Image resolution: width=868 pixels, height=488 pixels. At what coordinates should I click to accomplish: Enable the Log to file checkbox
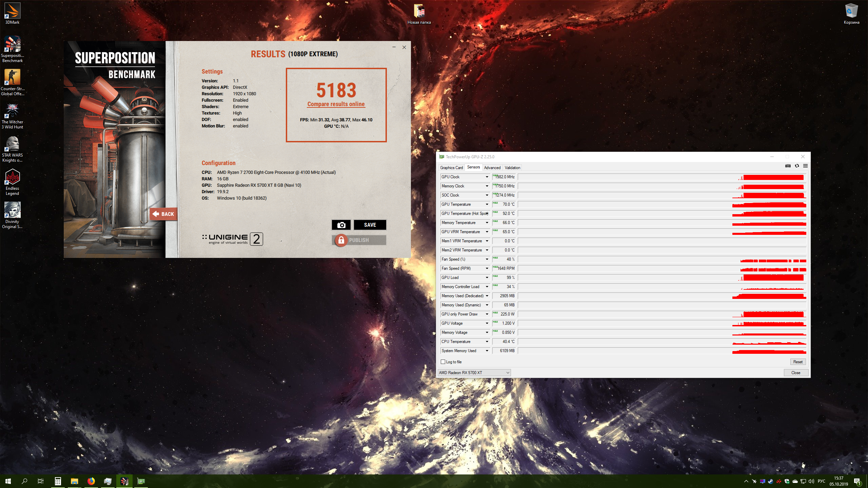pos(443,362)
